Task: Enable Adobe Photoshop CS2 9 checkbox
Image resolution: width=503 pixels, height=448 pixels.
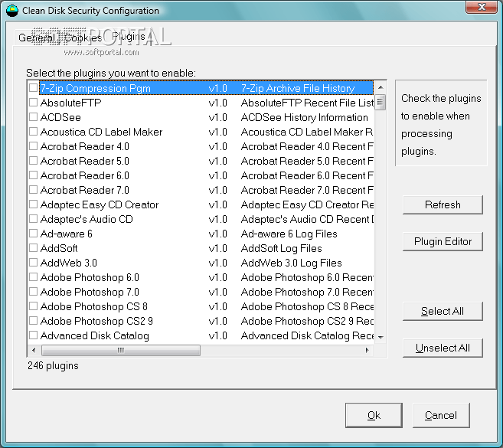Action: [34, 320]
